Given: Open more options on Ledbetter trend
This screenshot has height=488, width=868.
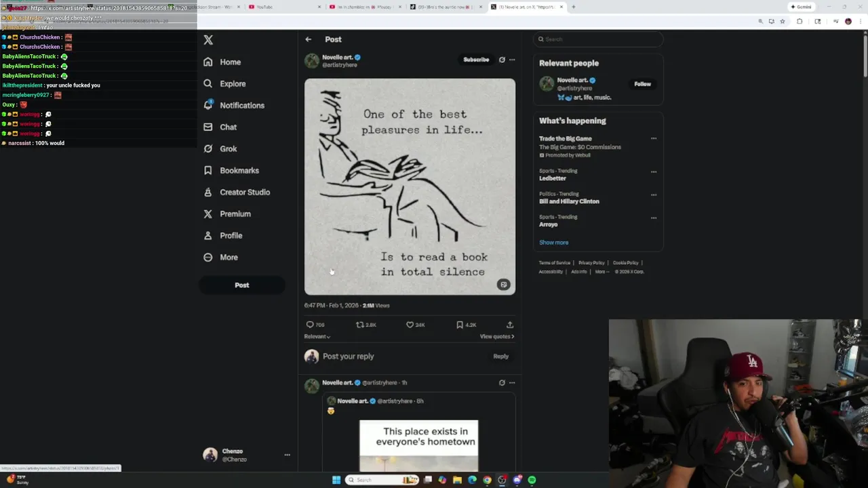Looking at the screenshot, I should pos(654,171).
